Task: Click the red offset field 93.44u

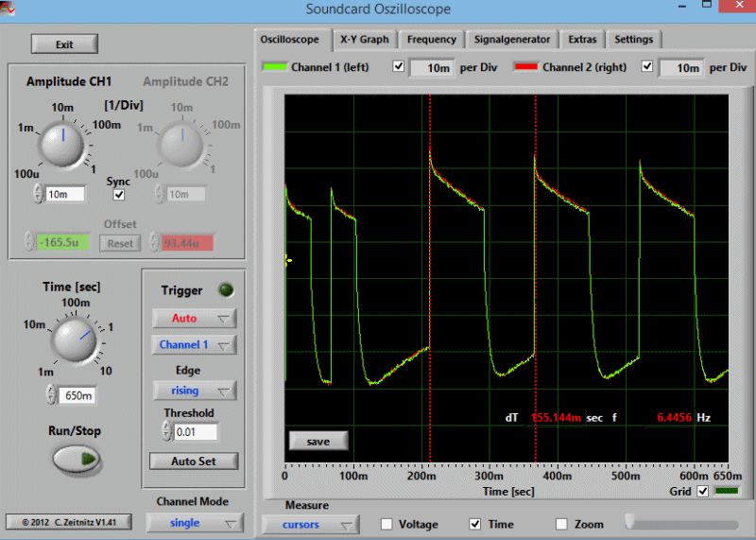Action: 187,243
